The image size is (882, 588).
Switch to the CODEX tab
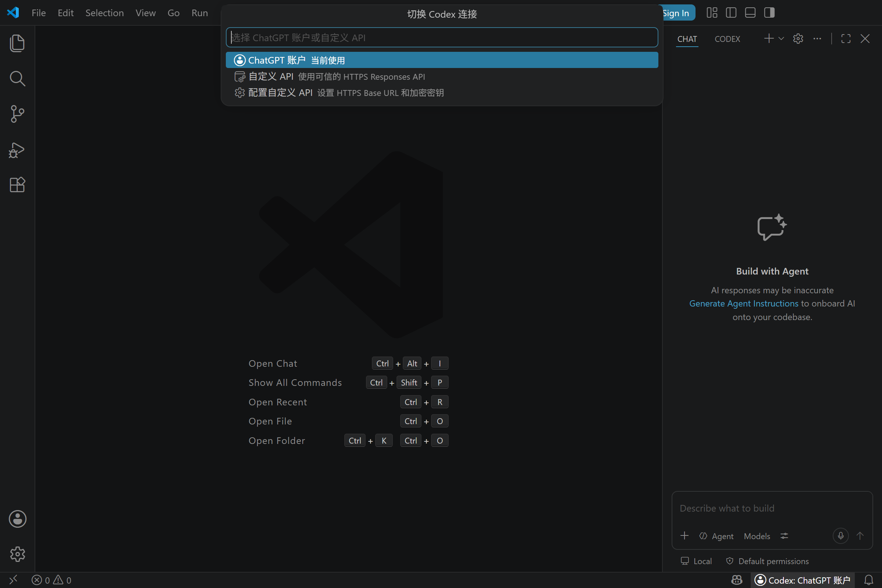point(727,39)
